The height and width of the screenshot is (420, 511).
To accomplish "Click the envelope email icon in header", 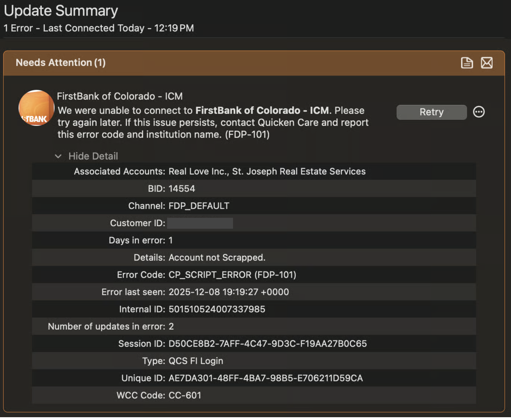I will [487, 63].
